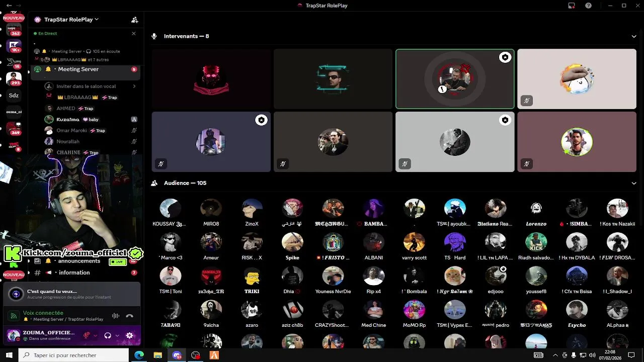Screen dimensions: 644x362
Task: Open ALBANI audience member avatar
Action: point(374,242)
